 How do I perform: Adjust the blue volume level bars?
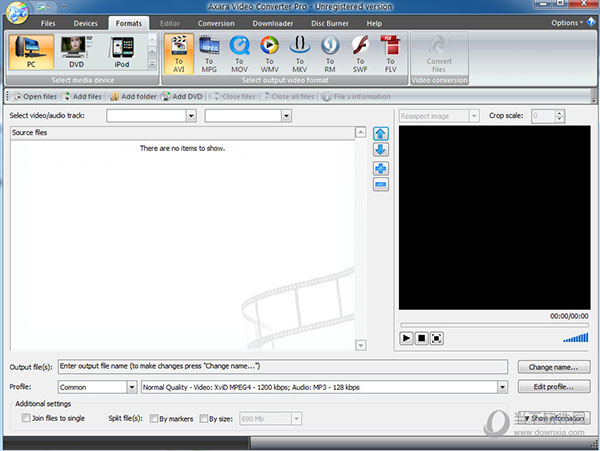coord(576,337)
